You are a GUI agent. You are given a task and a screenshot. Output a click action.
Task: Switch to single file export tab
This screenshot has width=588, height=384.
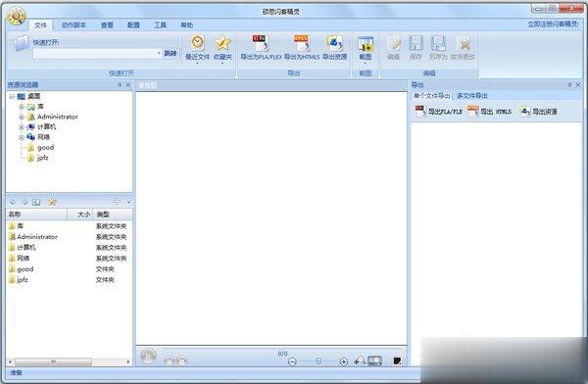pos(431,96)
